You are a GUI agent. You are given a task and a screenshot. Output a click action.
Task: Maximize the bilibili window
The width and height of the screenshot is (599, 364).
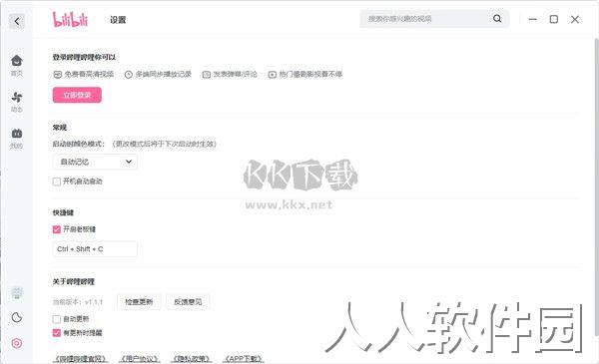(553, 19)
